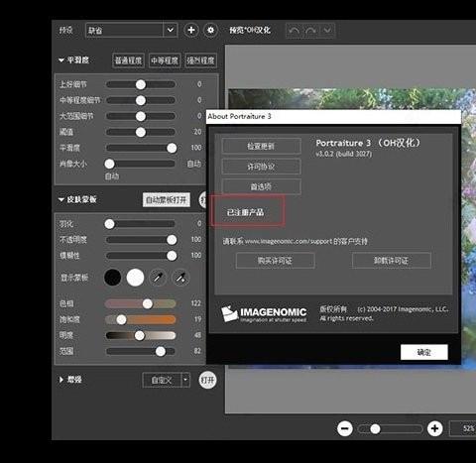476x463 pixels.
Task: Select the 普通程度 smoothing preset
Action: [x=128, y=60]
